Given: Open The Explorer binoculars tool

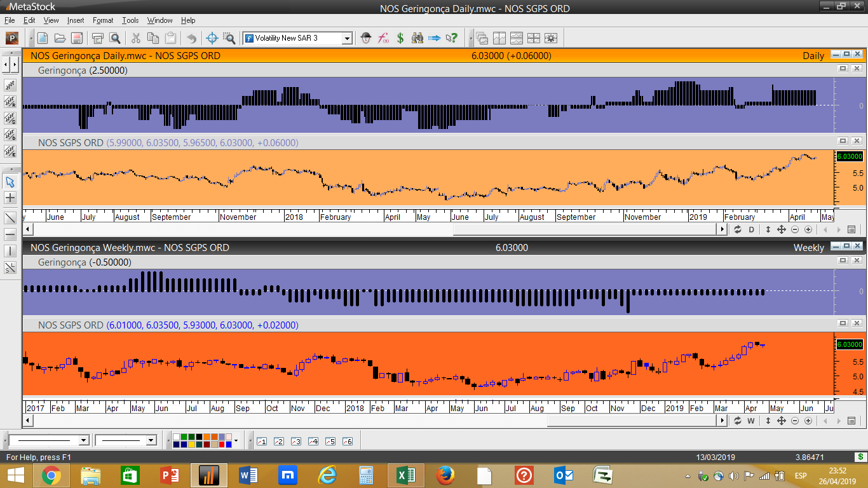Looking at the screenshot, I should pyautogui.click(x=417, y=38).
